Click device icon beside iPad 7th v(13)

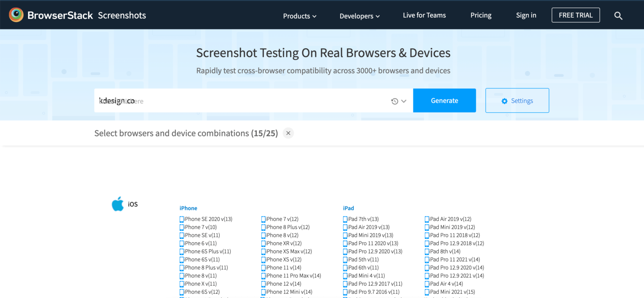(x=345, y=219)
